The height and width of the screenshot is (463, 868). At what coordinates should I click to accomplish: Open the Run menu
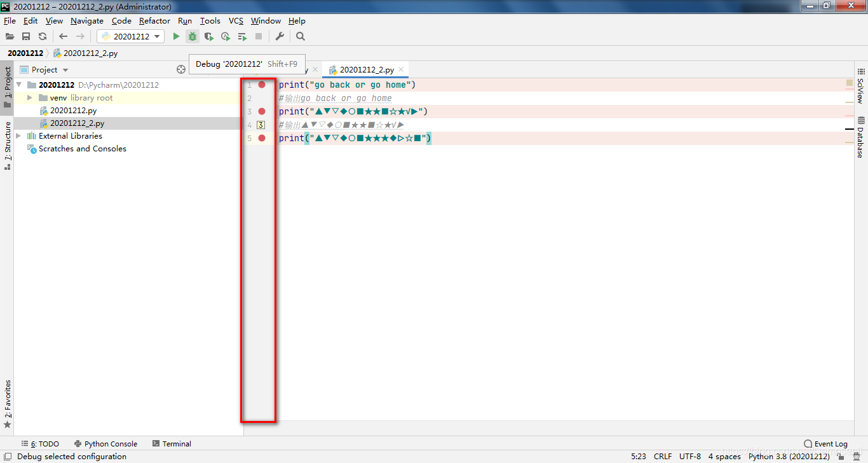pos(185,21)
